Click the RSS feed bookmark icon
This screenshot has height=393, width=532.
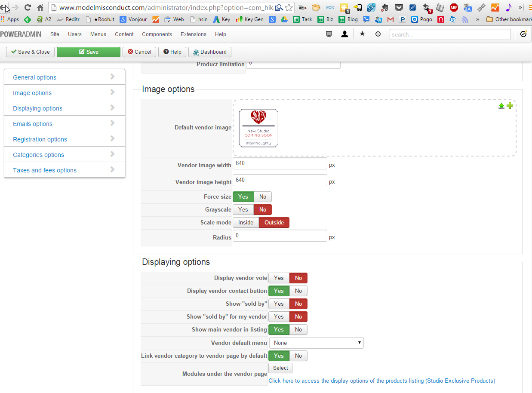coord(465,19)
